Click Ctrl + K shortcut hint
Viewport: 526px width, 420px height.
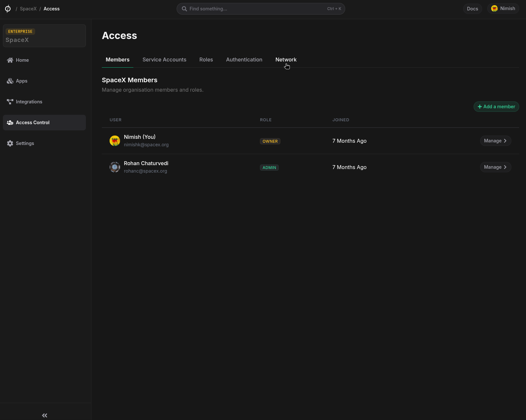click(334, 9)
